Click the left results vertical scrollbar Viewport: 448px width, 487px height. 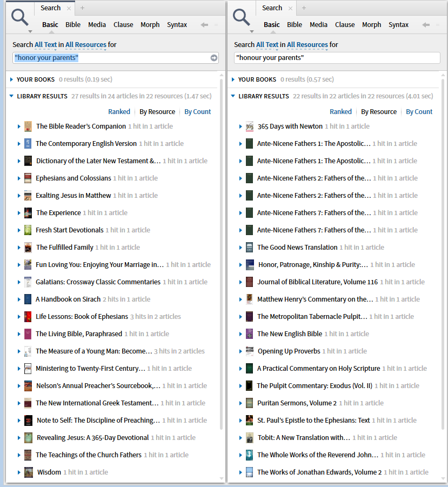[x=222, y=254]
